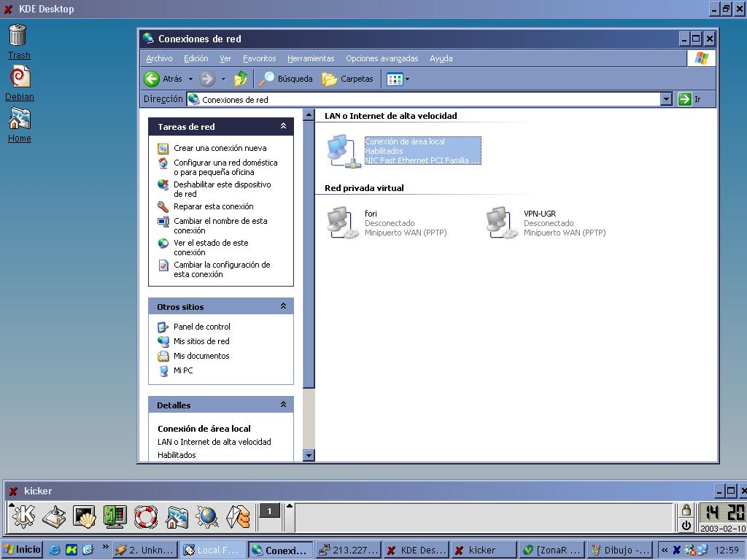Image resolution: width=747 pixels, height=560 pixels.
Task: Click Ver el estado de este conexión
Action: (211, 248)
